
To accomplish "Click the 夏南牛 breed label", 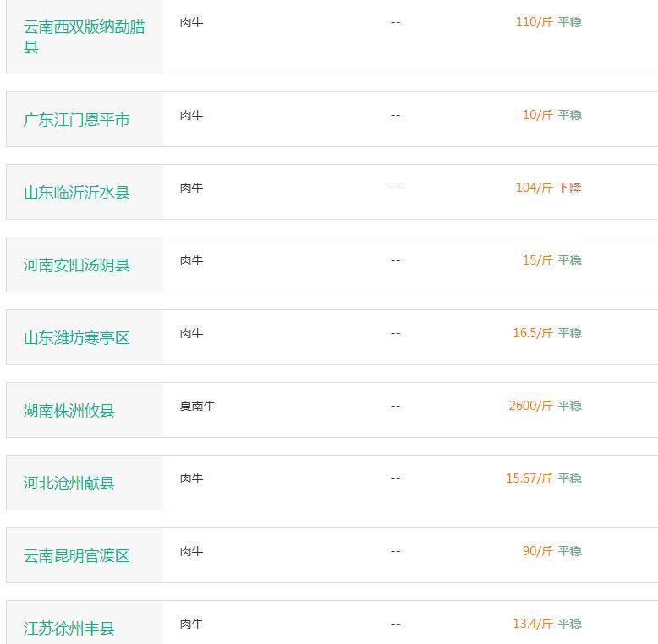I will [x=197, y=406].
